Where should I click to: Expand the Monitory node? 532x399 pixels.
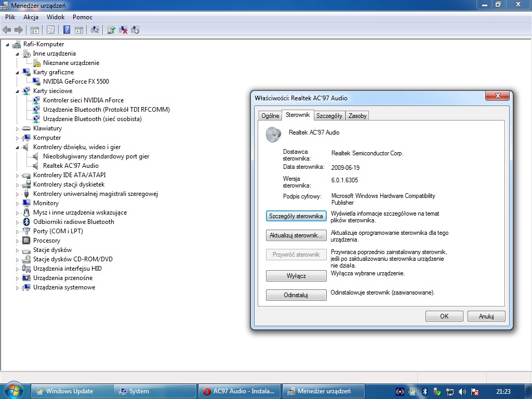pyautogui.click(x=17, y=204)
